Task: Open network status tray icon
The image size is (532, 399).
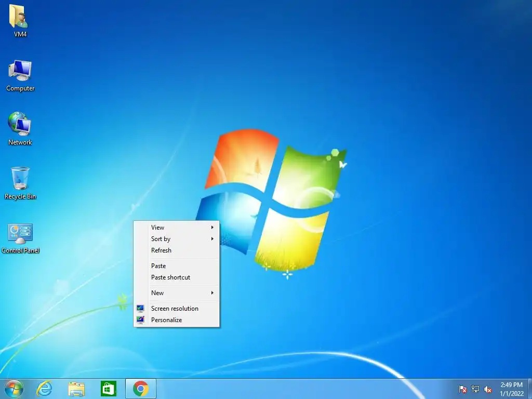Action: [x=475, y=389]
